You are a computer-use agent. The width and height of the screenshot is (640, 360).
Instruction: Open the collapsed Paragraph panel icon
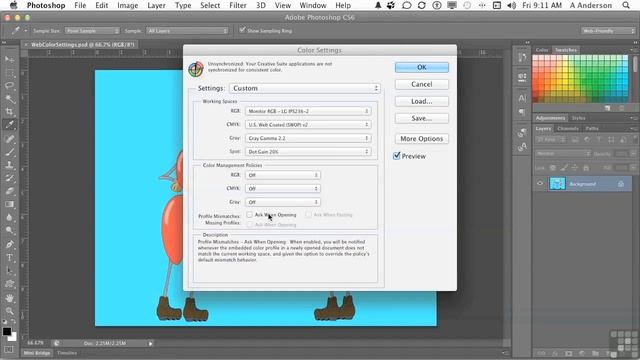coord(522,112)
